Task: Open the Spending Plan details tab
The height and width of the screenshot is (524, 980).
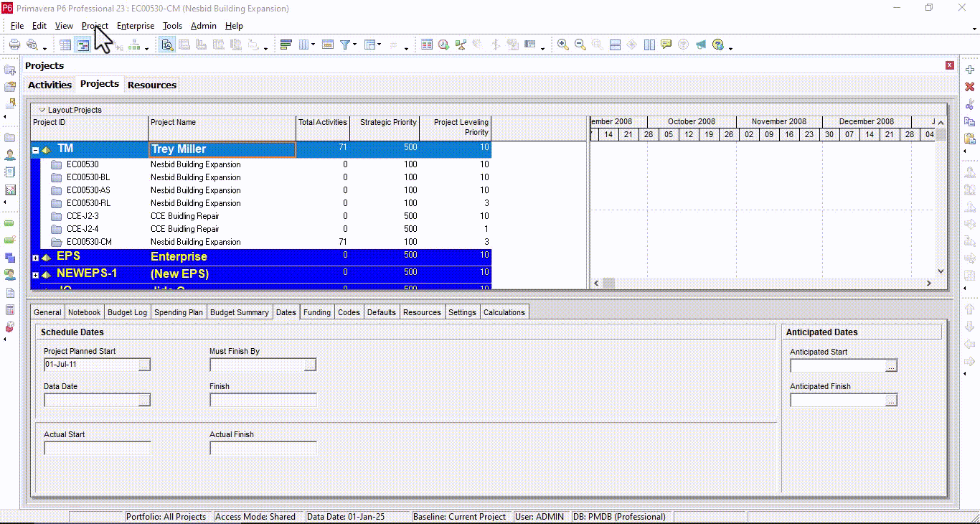Action: coord(179,312)
